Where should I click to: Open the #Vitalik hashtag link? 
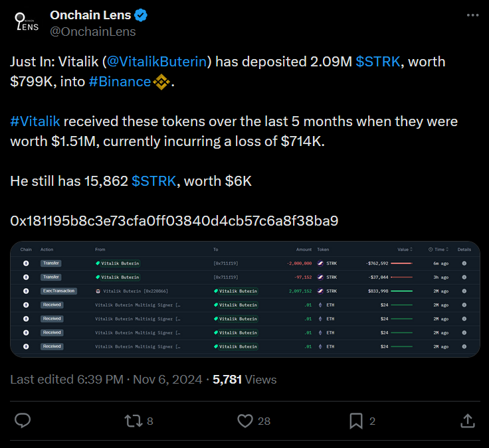35,121
